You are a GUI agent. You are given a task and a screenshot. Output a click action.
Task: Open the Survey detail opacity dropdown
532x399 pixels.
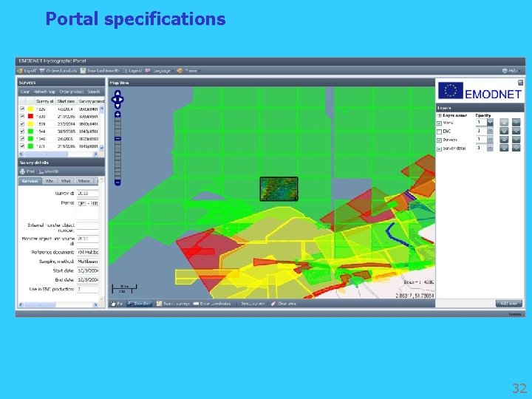click(490, 148)
